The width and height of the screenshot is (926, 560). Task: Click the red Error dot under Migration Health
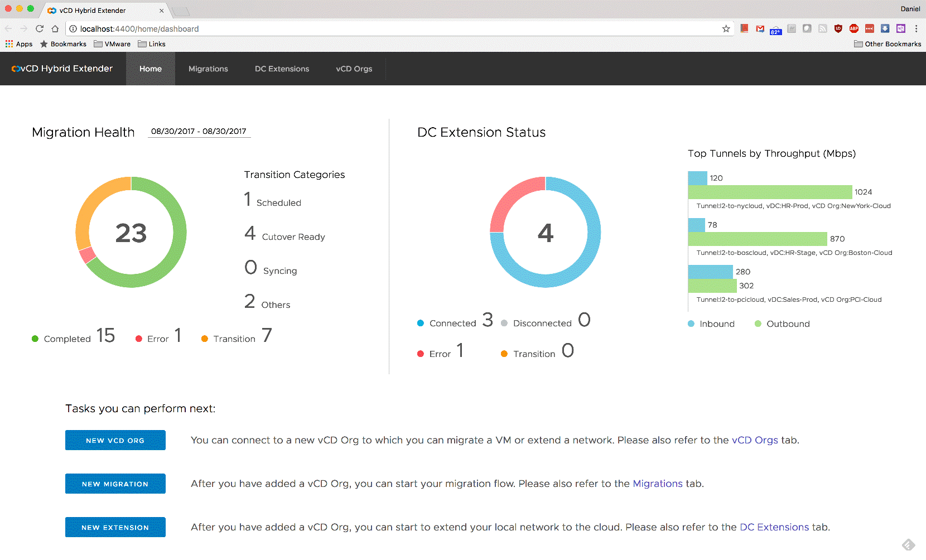click(x=139, y=339)
